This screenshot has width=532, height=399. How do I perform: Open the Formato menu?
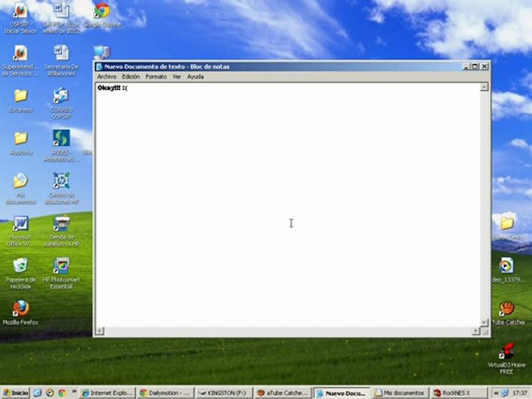(156, 76)
